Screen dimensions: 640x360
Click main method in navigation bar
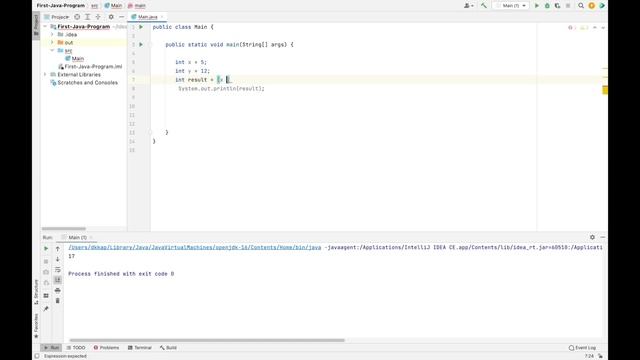pos(137,6)
